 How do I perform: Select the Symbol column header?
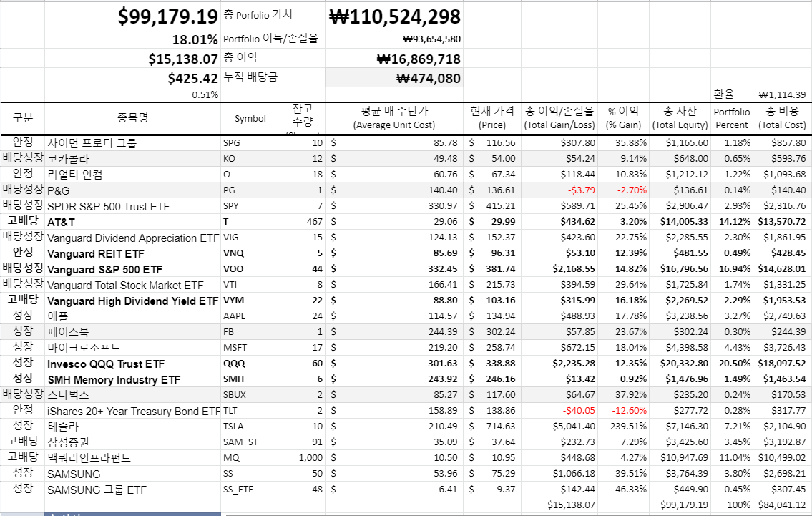coord(250,118)
